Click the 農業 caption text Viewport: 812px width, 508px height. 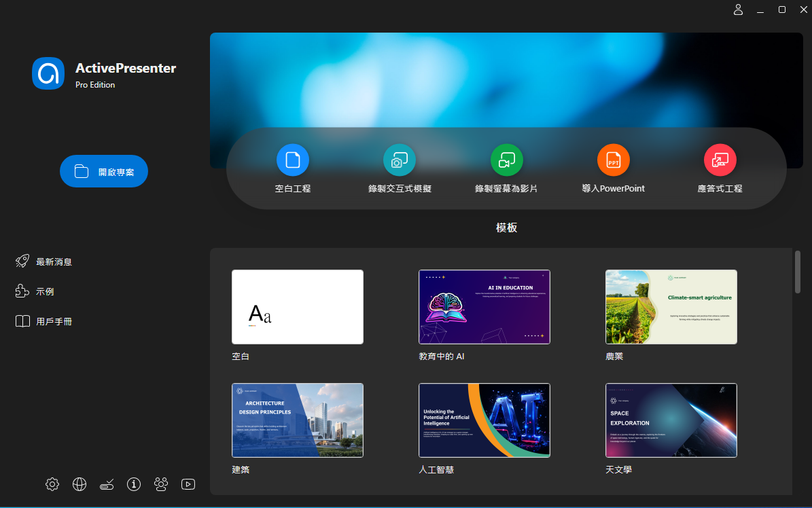[x=614, y=357]
